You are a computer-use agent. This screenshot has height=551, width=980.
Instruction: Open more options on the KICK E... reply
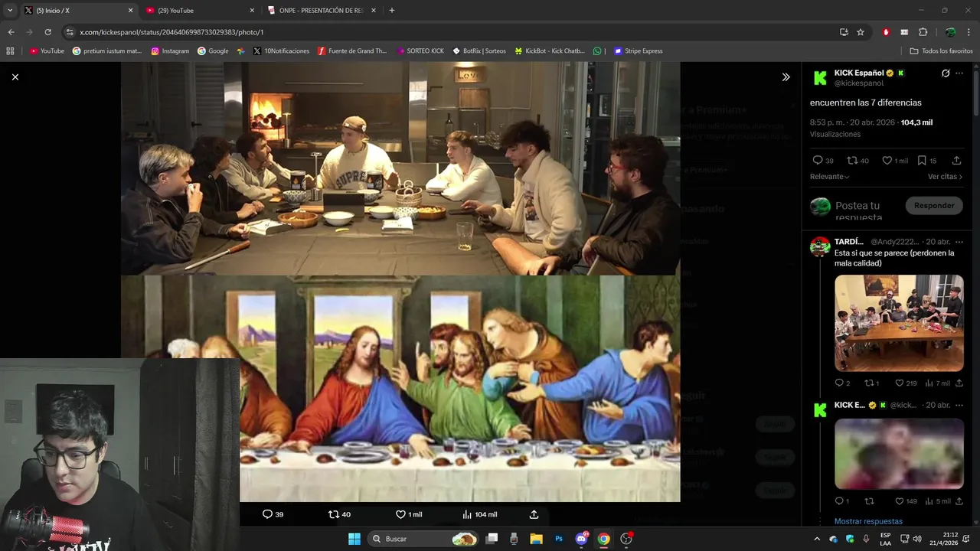point(959,405)
